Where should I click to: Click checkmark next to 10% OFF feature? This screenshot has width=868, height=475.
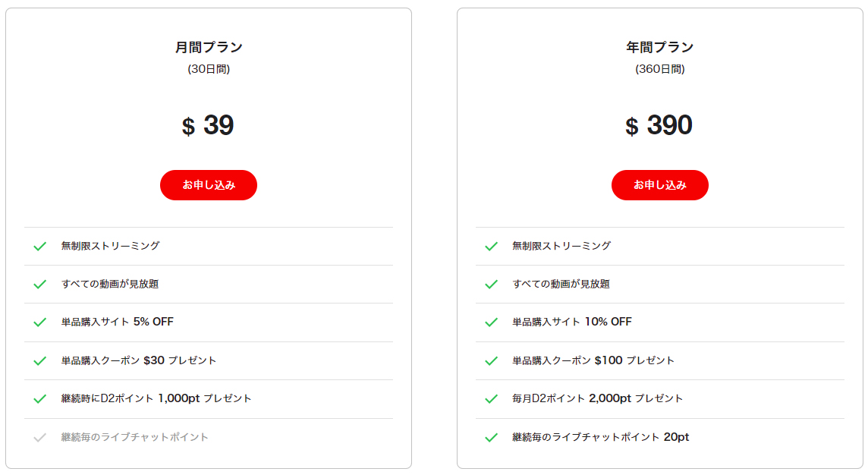click(x=491, y=322)
